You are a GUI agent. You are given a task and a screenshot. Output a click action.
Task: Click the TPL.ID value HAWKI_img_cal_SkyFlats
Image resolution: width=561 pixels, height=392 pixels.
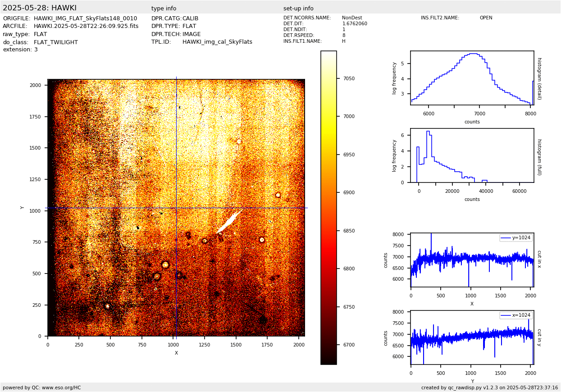coord(217,42)
